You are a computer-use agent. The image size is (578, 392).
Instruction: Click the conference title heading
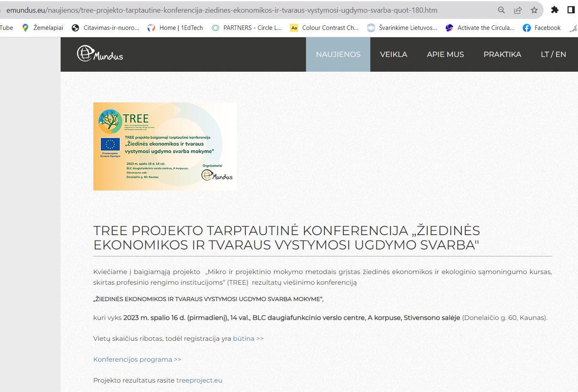(x=287, y=238)
